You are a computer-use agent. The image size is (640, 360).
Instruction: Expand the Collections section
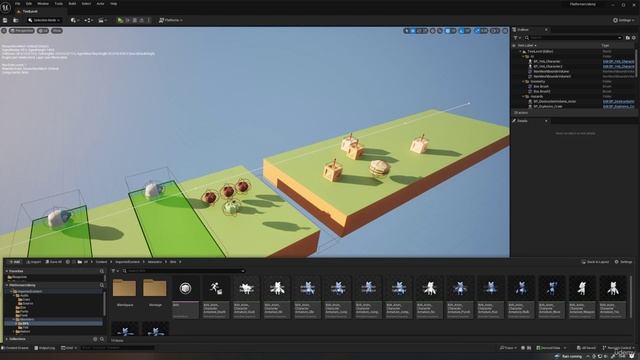click(x=7, y=339)
